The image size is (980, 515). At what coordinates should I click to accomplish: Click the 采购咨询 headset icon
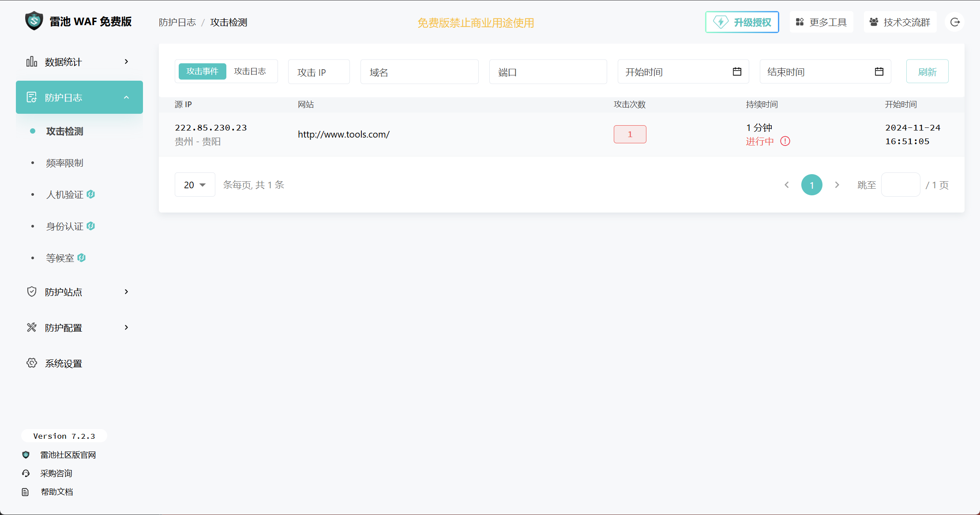(26, 473)
